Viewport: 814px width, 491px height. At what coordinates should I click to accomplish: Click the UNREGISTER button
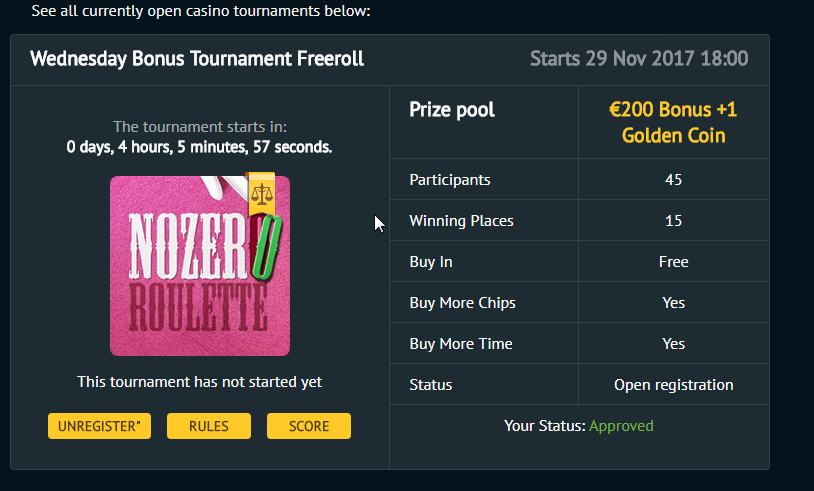click(x=99, y=426)
